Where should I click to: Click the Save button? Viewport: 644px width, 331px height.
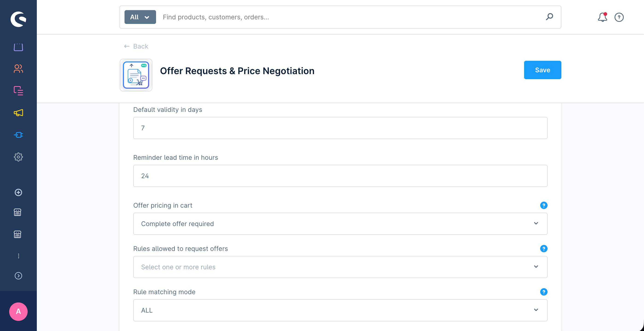click(542, 70)
